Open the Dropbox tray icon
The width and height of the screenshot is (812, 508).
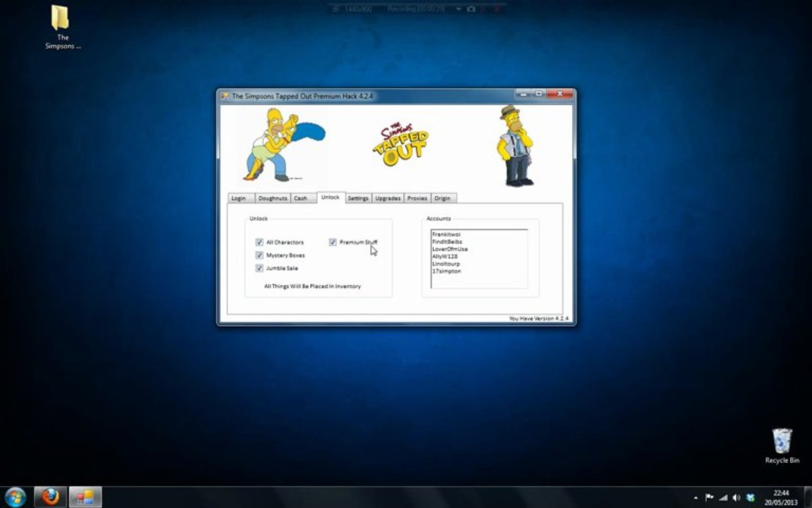tap(751, 497)
